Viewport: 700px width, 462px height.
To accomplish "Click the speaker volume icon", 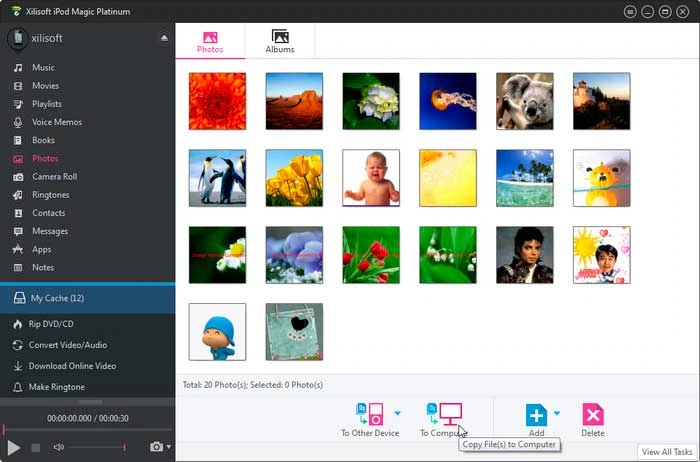I will [x=58, y=447].
